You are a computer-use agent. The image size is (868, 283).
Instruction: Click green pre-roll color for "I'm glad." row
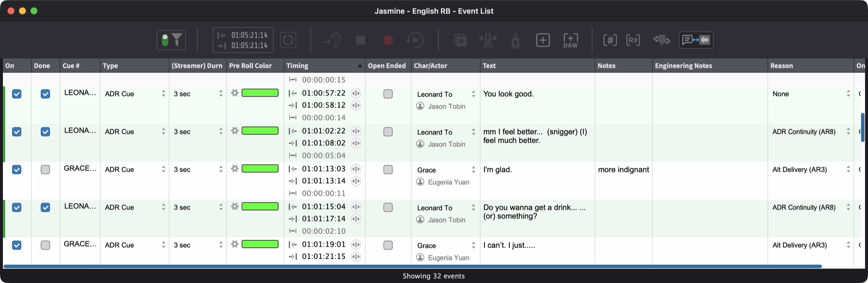[x=260, y=168]
